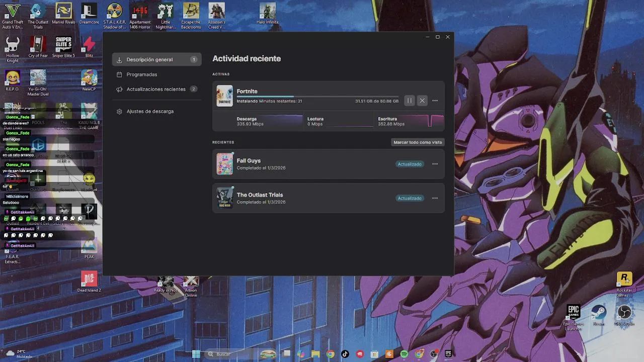Click the Assassin's Creed desktop icon
Screen dimensions: 644x362
217,16
